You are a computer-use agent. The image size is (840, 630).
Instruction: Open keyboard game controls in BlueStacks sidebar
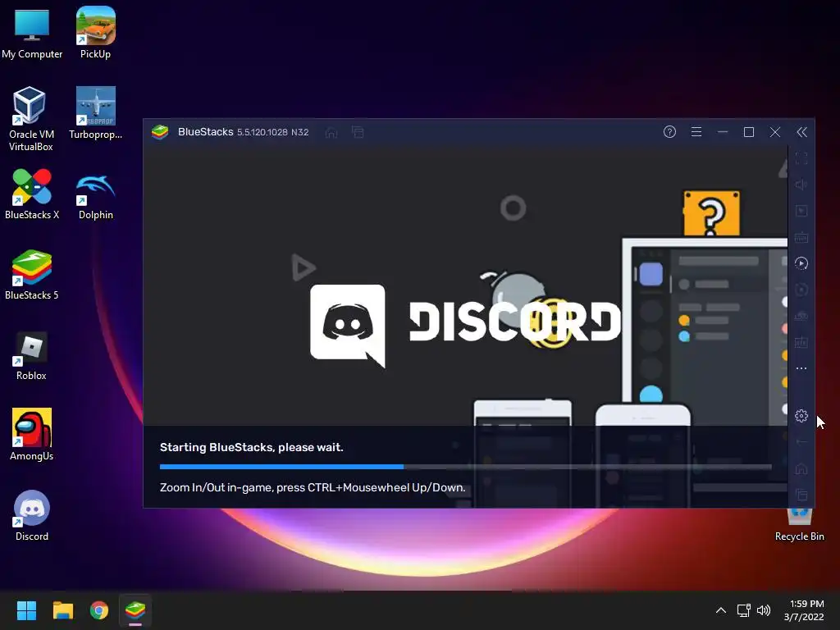click(x=801, y=237)
